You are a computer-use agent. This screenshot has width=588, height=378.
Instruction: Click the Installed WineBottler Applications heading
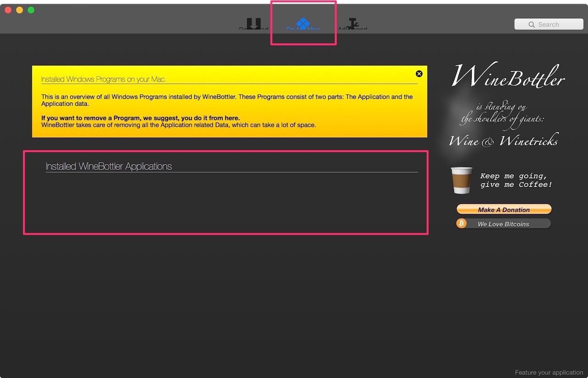point(109,166)
